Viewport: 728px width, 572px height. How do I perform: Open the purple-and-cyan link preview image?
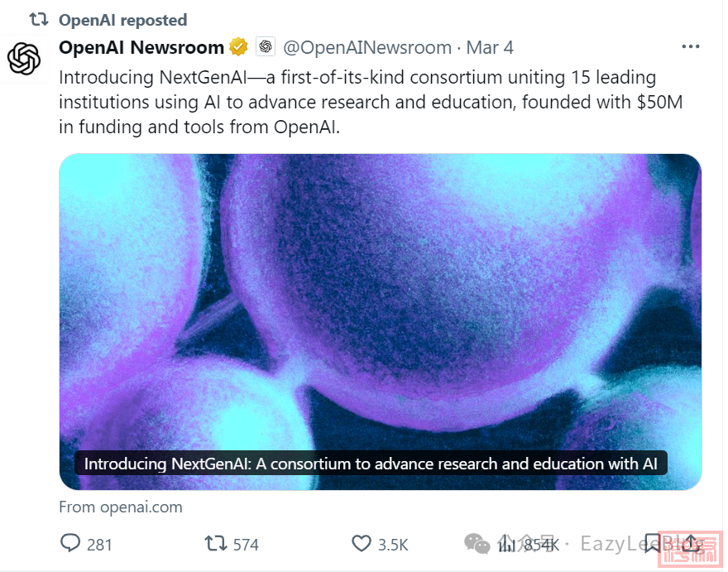381,321
